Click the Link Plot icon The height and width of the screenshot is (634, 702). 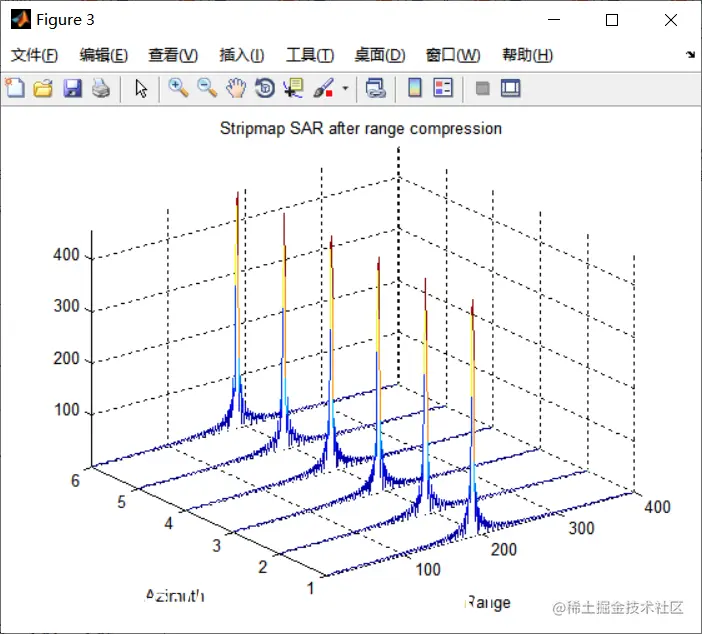[x=376, y=88]
